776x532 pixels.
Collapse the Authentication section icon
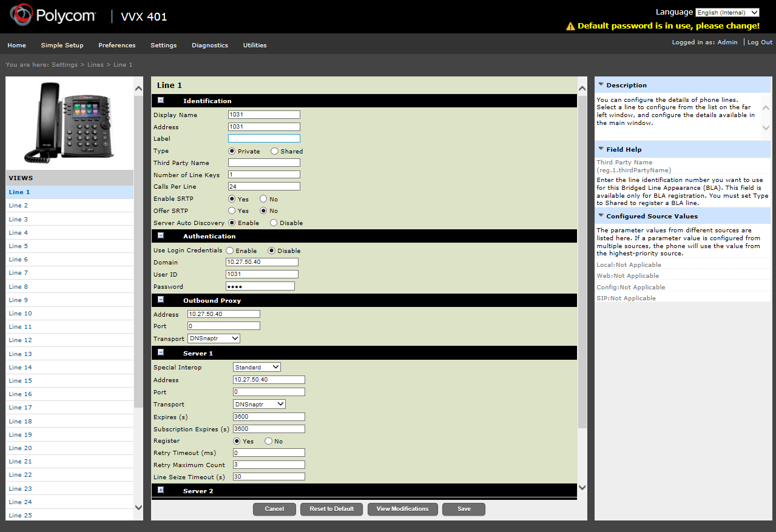[x=161, y=236]
